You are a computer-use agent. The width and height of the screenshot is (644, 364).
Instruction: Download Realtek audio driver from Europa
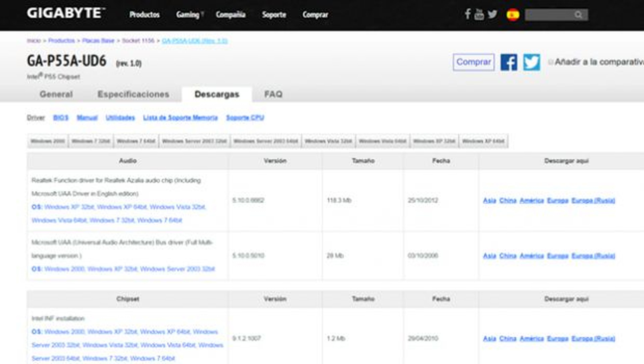[x=557, y=200]
